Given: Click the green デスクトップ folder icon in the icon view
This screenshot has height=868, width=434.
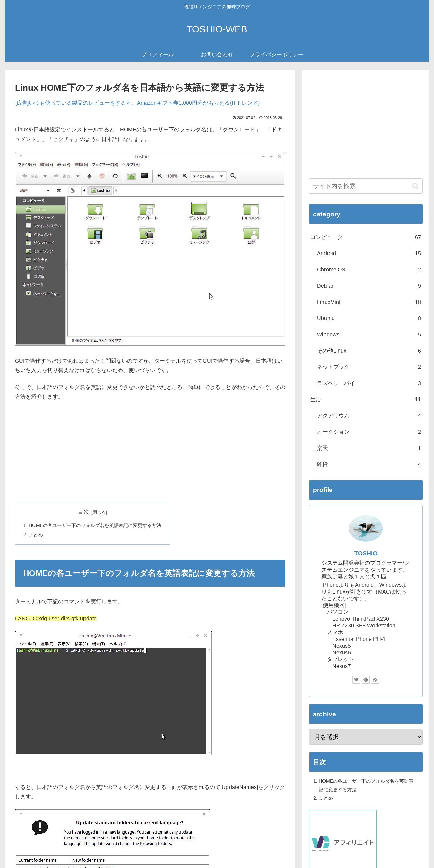Looking at the screenshot, I should [x=199, y=209].
